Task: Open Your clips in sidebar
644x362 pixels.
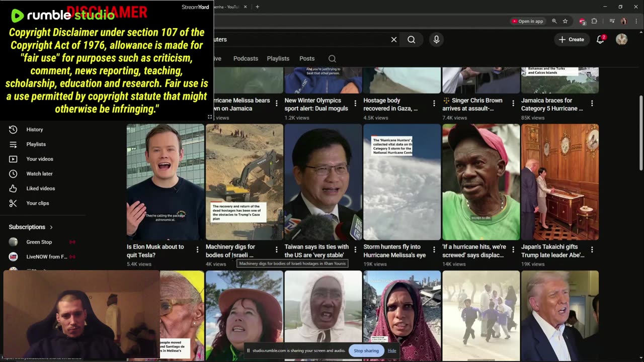Action: (37, 203)
